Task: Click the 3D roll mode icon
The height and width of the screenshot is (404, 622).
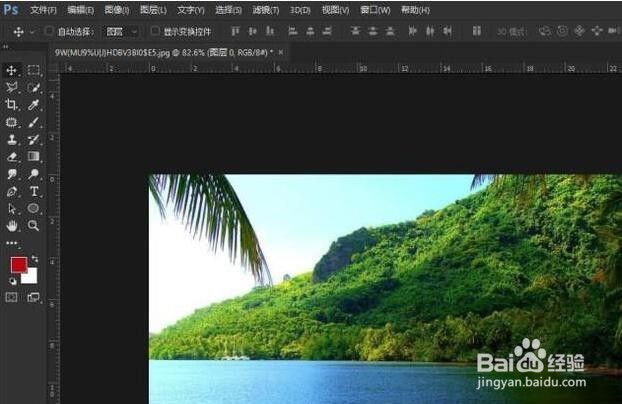Action: (x=562, y=31)
